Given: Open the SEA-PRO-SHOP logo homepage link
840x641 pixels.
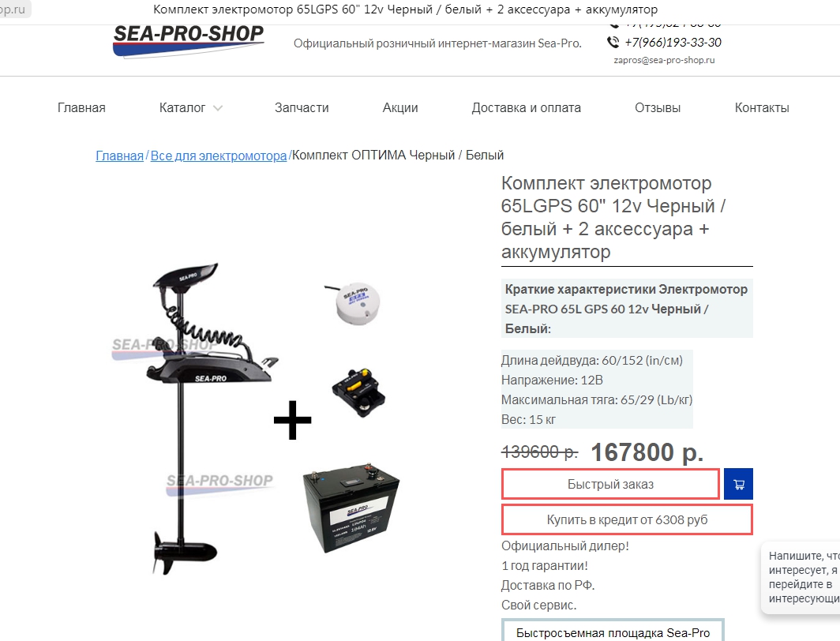Looking at the screenshot, I should [x=189, y=40].
